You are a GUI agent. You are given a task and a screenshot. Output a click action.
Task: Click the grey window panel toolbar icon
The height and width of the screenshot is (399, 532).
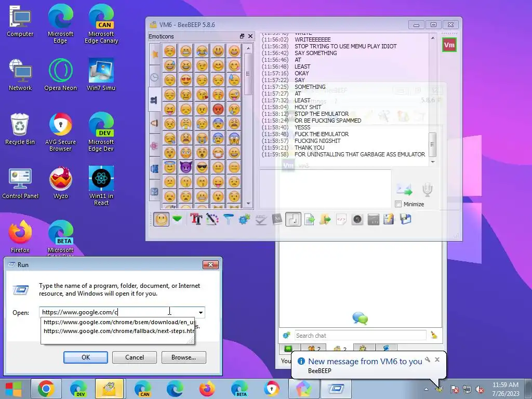pos(373,220)
